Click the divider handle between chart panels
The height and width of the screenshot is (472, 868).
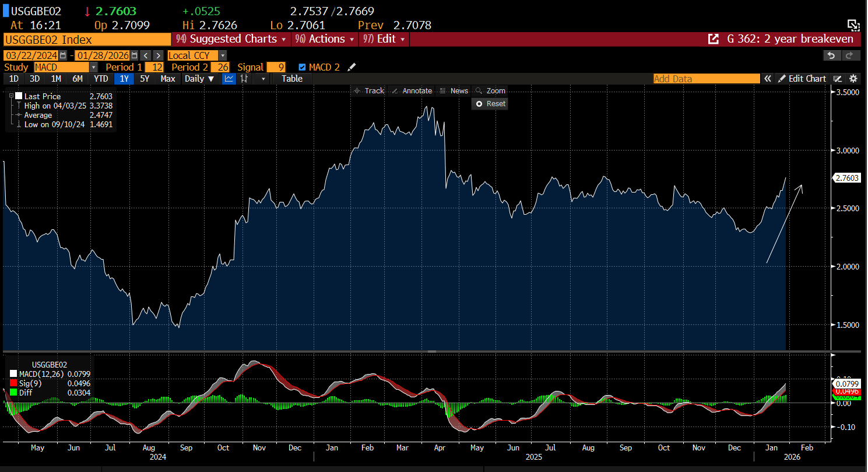(x=432, y=352)
